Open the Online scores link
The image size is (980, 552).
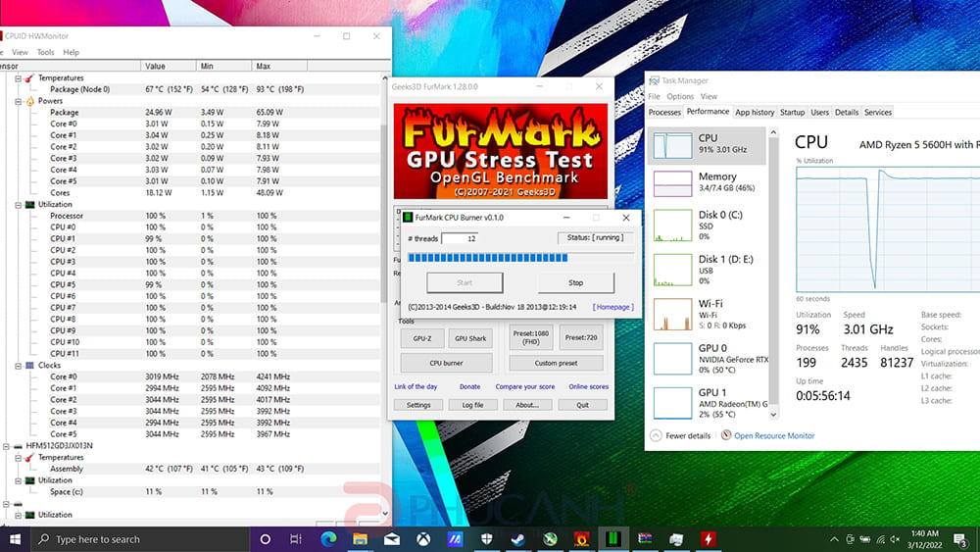click(x=589, y=387)
